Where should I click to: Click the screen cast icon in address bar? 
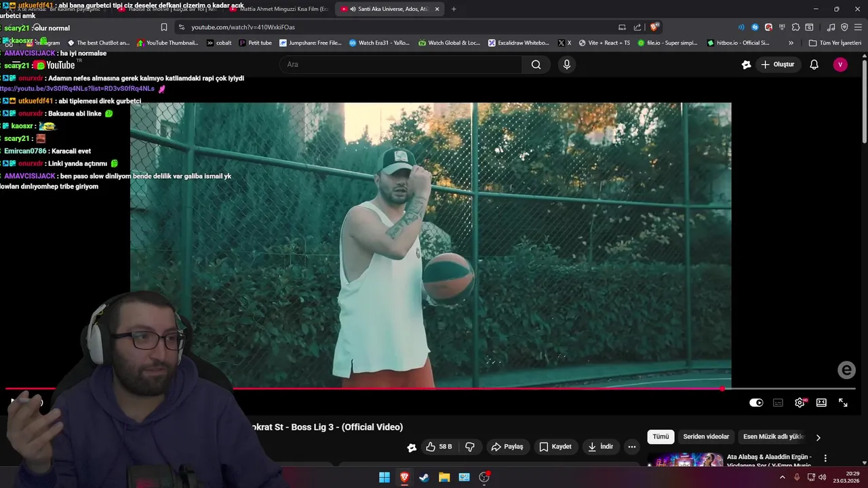tap(622, 27)
